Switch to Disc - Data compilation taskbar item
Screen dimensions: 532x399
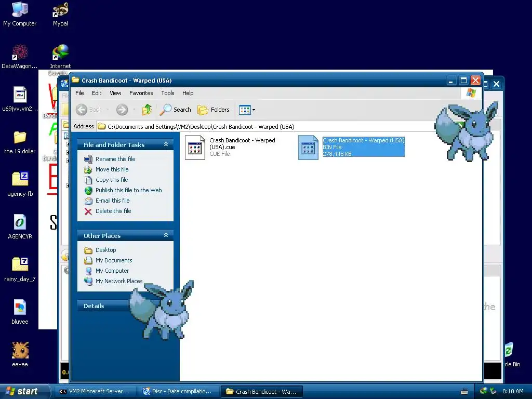click(178, 392)
